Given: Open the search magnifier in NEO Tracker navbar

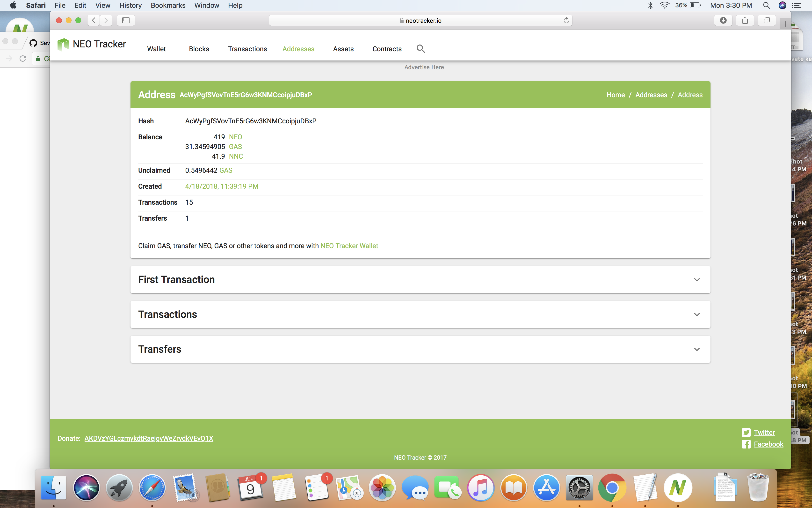Looking at the screenshot, I should click(x=420, y=49).
